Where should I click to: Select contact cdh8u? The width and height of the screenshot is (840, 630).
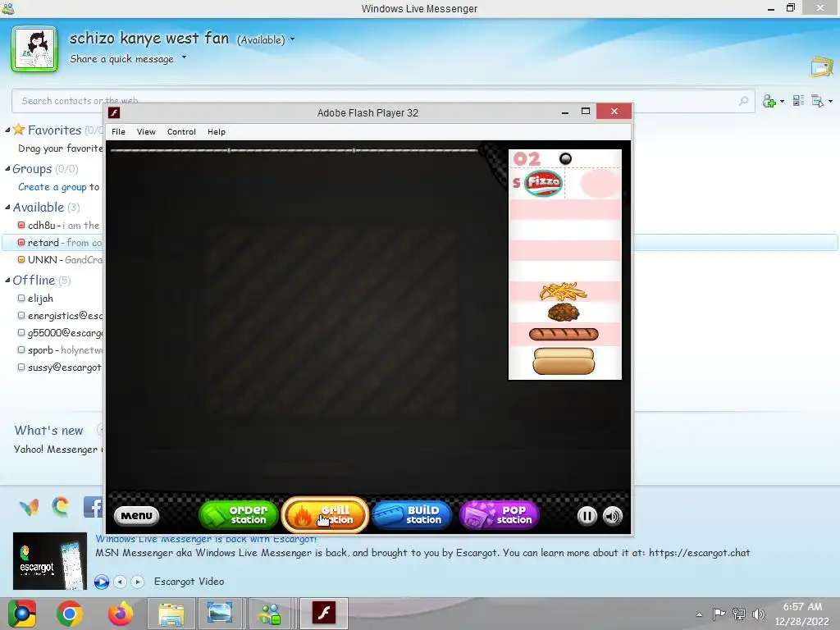click(58, 226)
